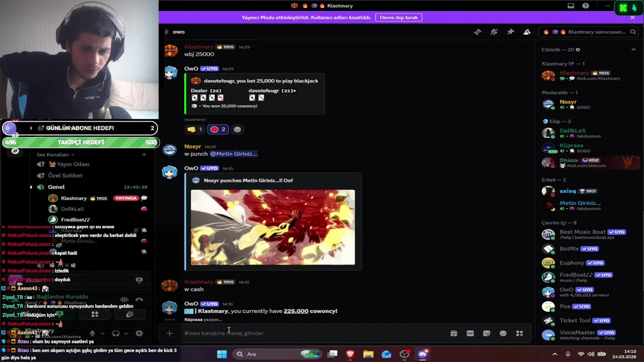Viewport: 644px width, 362px height.
Task: Open Etkinlik settings gear icon
Action: (578, 50)
